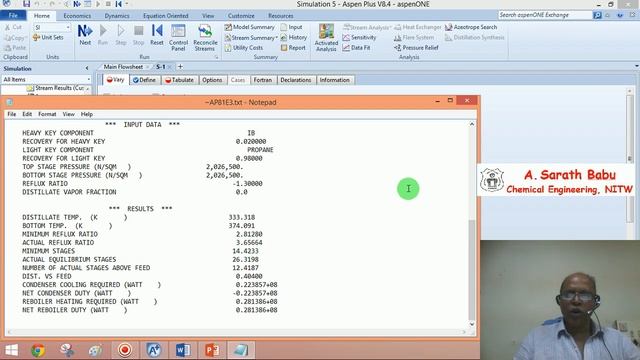The width and height of the screenshot is (640, 360).
Task: Open the Control Panel
Action: click(x=178, y=37)
